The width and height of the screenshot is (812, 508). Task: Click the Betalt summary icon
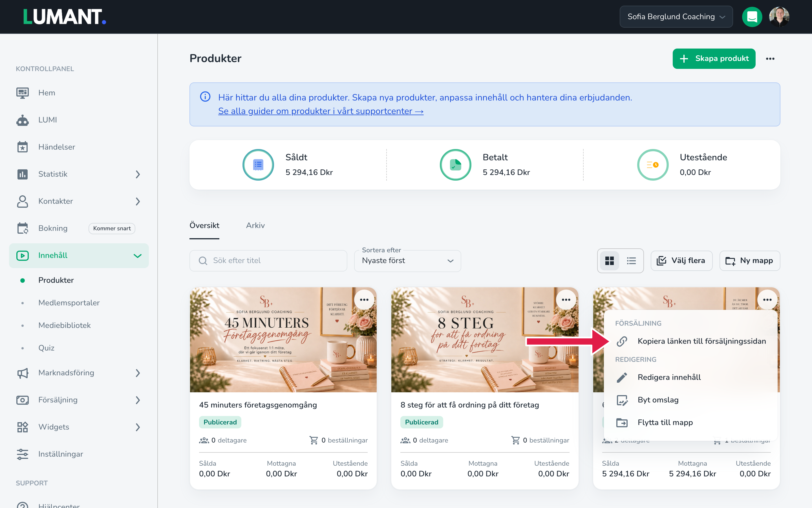455,165
